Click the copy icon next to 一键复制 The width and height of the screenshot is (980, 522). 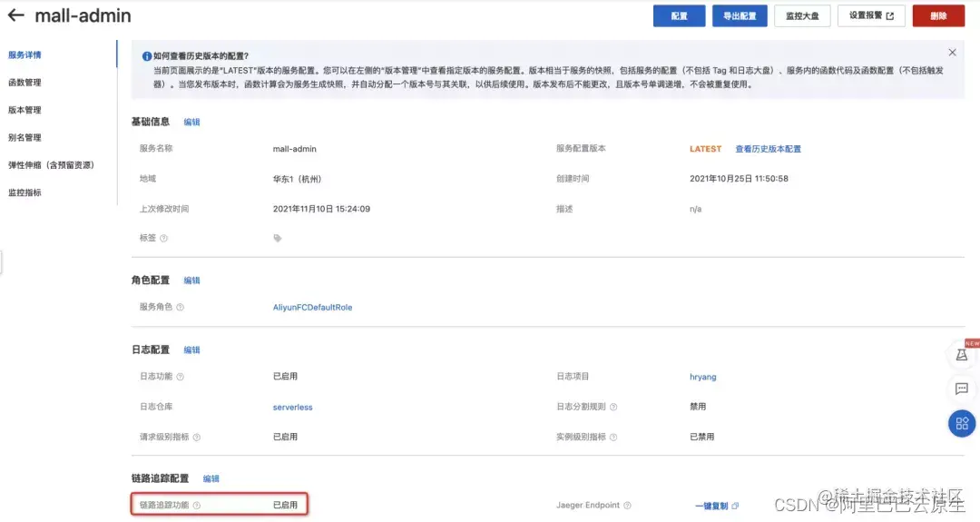point(735,506)
